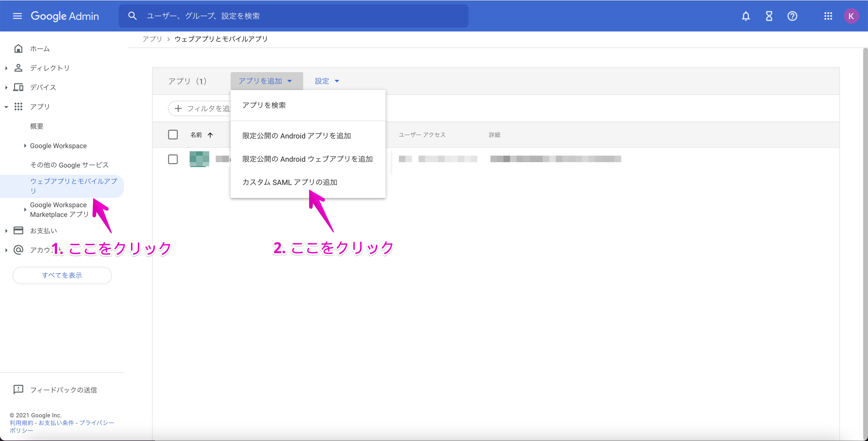The height and width of the screenshot is (441, 868).
Task: Collapse the アプリ section arrow
Action: tap(6, 107)
